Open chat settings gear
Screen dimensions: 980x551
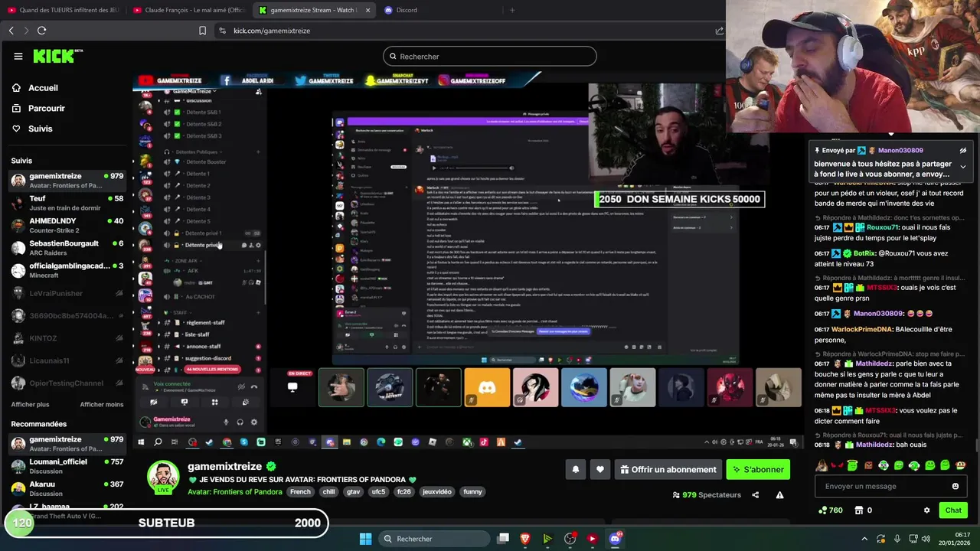926,510
